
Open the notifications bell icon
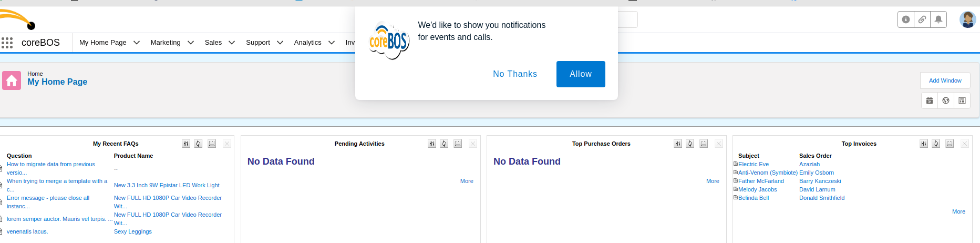pos(938,19)
